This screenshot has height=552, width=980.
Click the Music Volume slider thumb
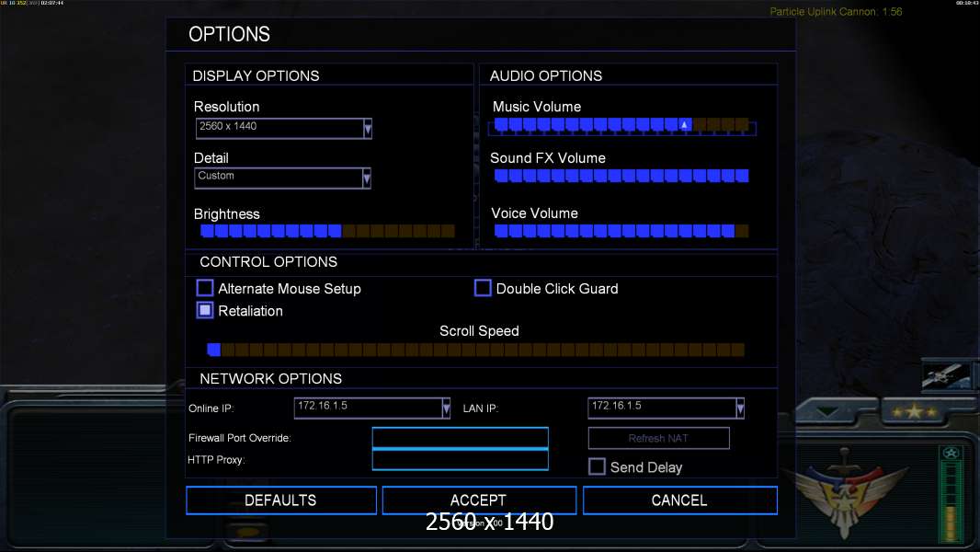coord(685,125)
